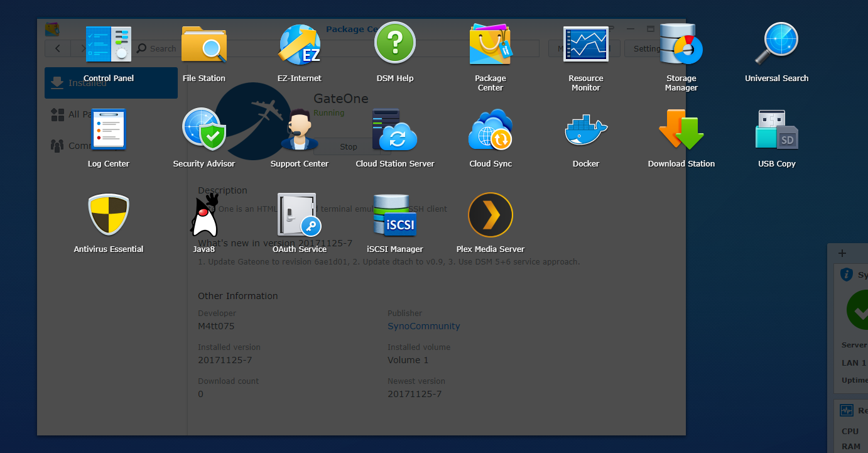Click the Download count value 0
The image size is (868, 453).
(201, 394)
